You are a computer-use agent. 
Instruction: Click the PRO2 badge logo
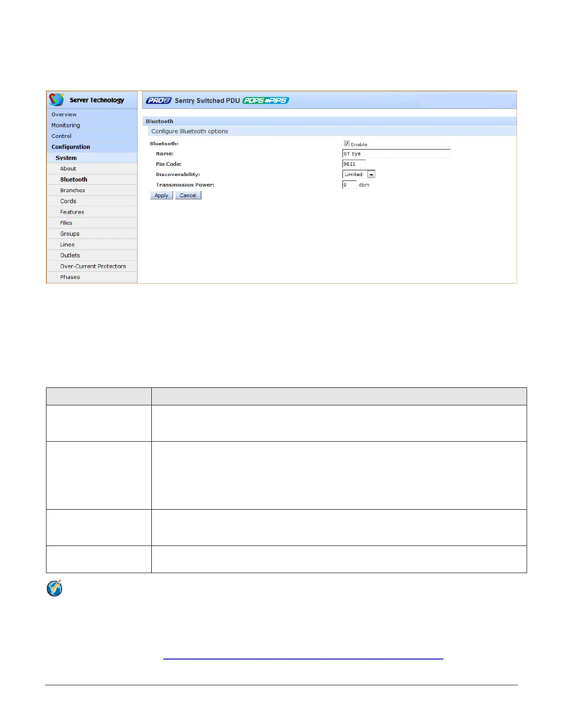click(x=159, y=101)
